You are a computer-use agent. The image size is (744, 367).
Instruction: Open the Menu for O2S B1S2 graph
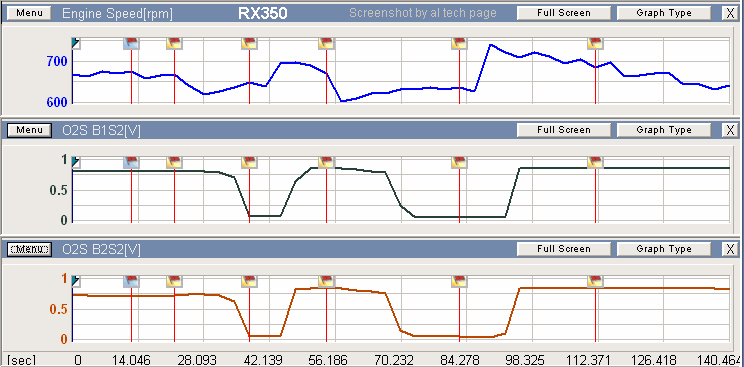29,130
